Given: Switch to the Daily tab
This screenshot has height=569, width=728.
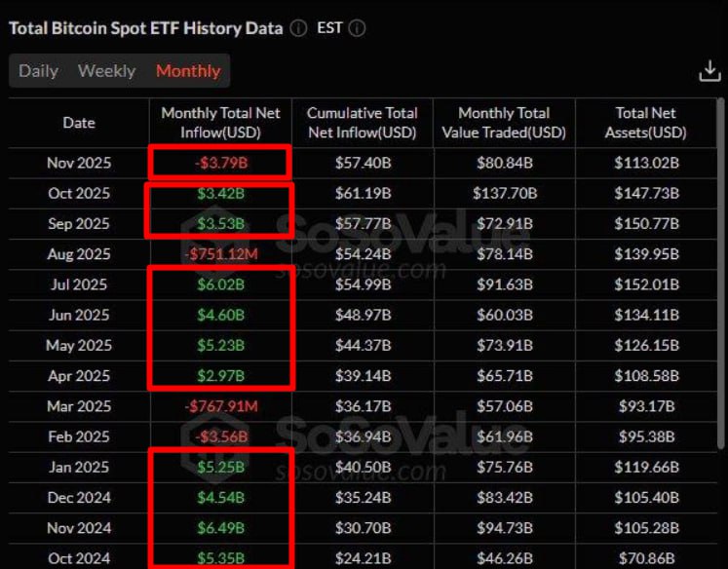Looking at the screenshot, I should (39, 71).
